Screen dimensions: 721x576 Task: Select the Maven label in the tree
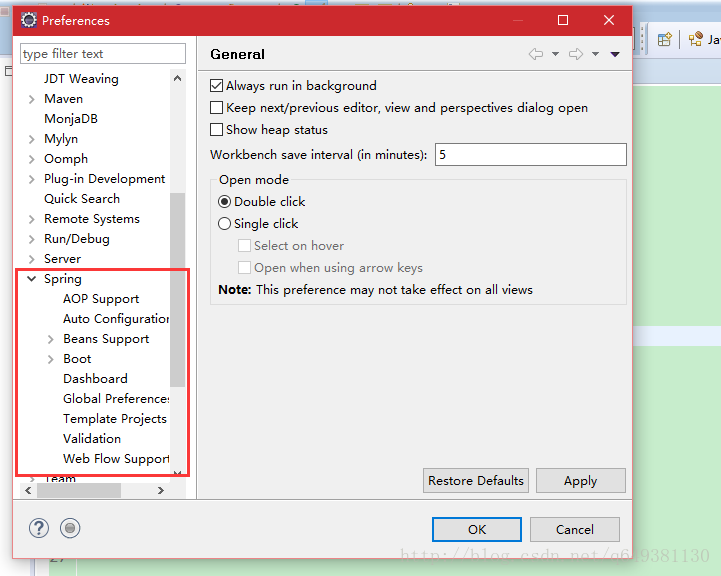[x=63, y=99]
